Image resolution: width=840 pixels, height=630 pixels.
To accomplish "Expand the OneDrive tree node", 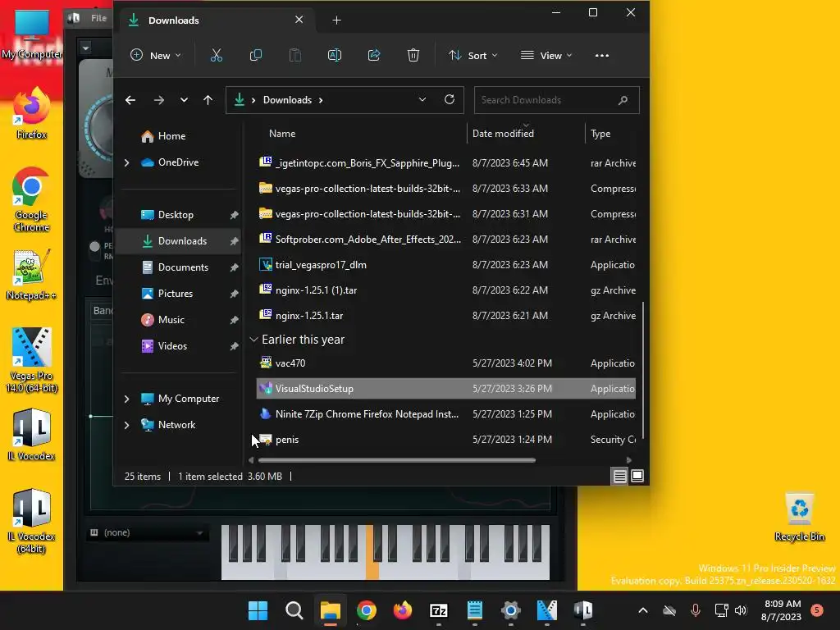I will click(127, 162).
